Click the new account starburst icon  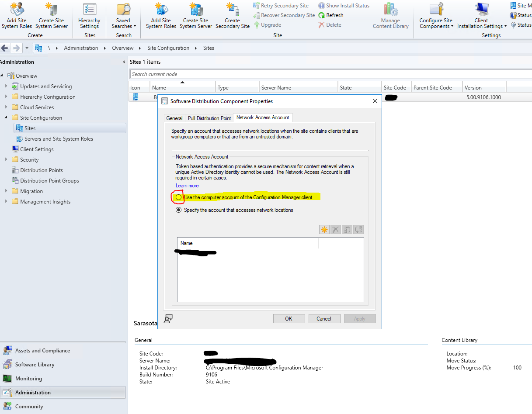pyautogui.click(x=324, y=229)
